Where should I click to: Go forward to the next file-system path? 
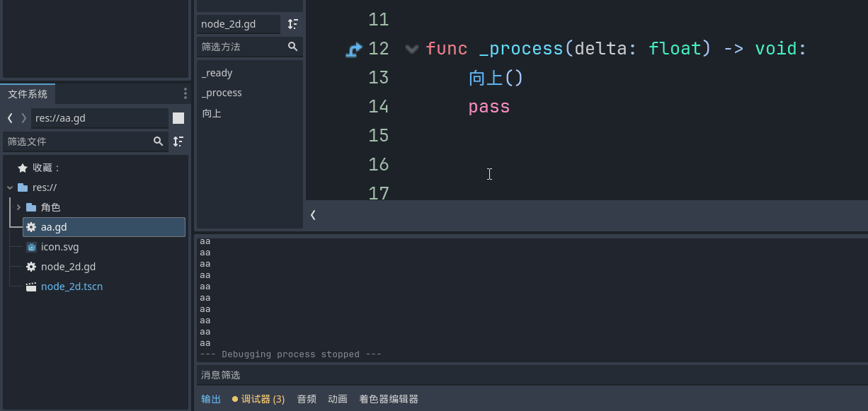pyautogui.click(x=23, y=118)
